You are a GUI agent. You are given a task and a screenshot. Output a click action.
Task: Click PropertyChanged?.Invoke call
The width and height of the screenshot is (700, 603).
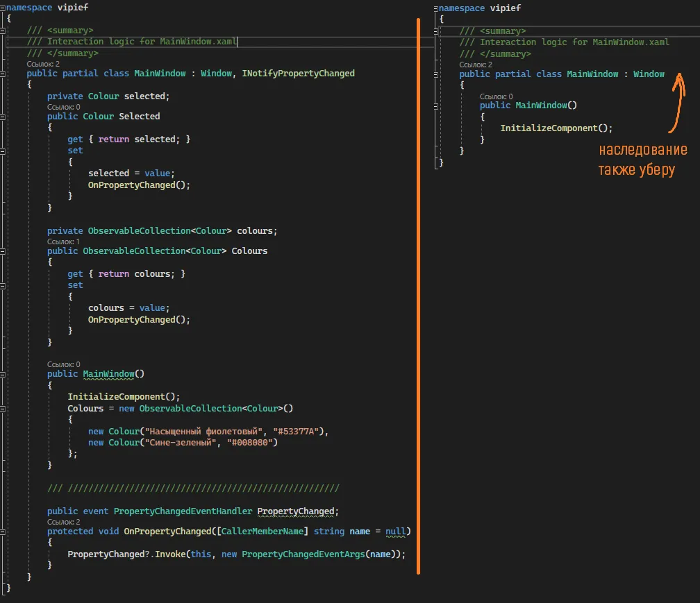[x=126, y=554]
